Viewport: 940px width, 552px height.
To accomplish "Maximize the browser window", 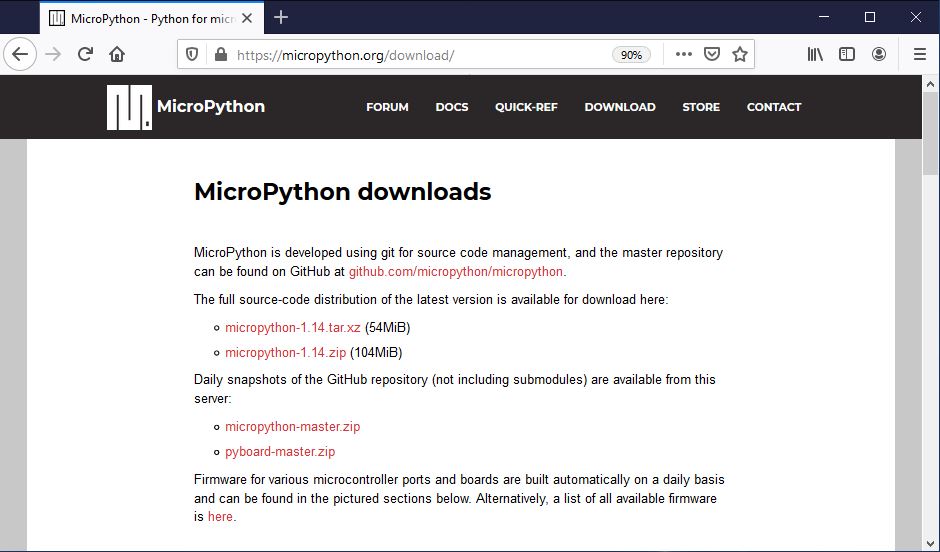I will coord(870,17).
